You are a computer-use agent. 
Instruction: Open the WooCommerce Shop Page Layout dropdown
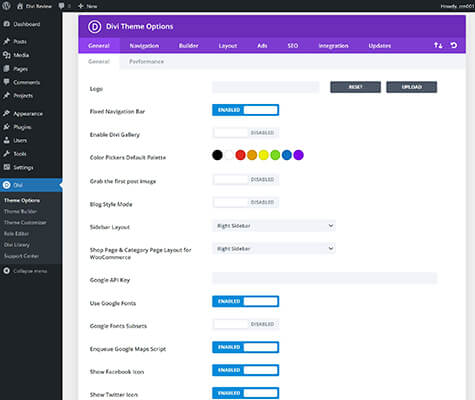pos(274,249)
